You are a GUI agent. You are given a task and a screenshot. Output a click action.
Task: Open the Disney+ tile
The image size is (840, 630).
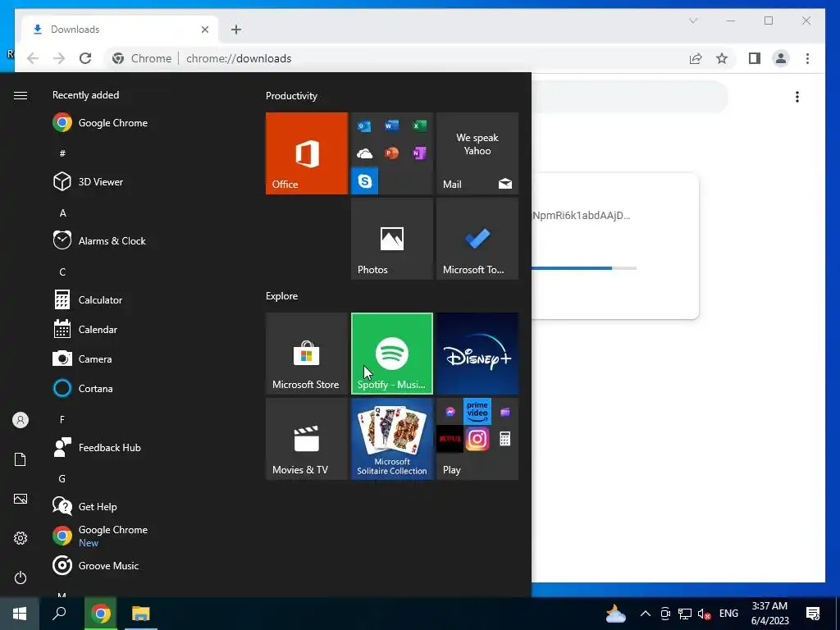coord(477,354)
